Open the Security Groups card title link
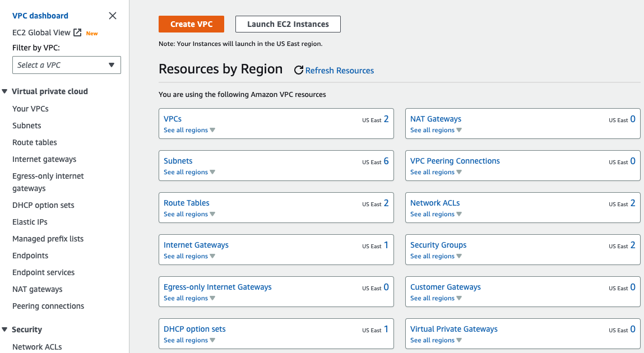Image resolution: width=644 pixels, height=353 pixels. tap(438, 245)
